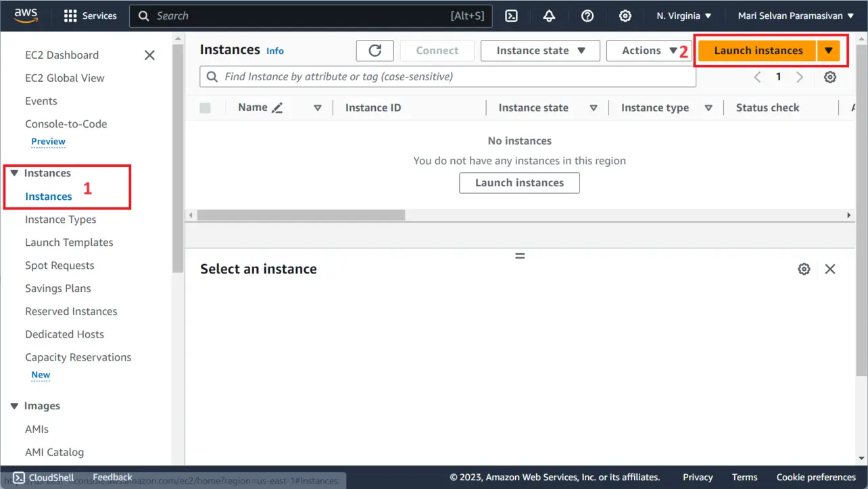Image resolution: width=868 pixels, height=489 pixels.
Task: Close the Select an instance pane
Action: click(x=830, y=269)
